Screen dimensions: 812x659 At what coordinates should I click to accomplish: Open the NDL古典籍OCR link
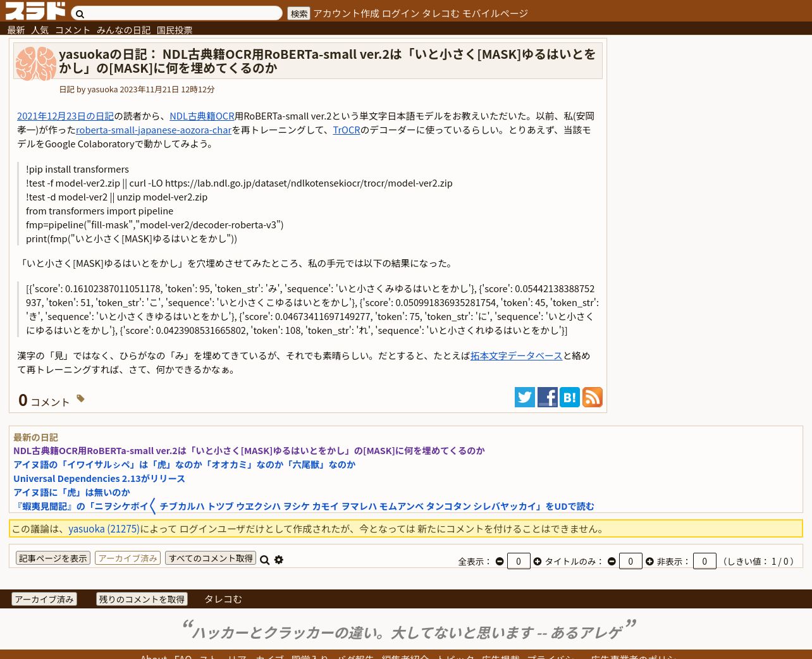click(x=202, y=116)
